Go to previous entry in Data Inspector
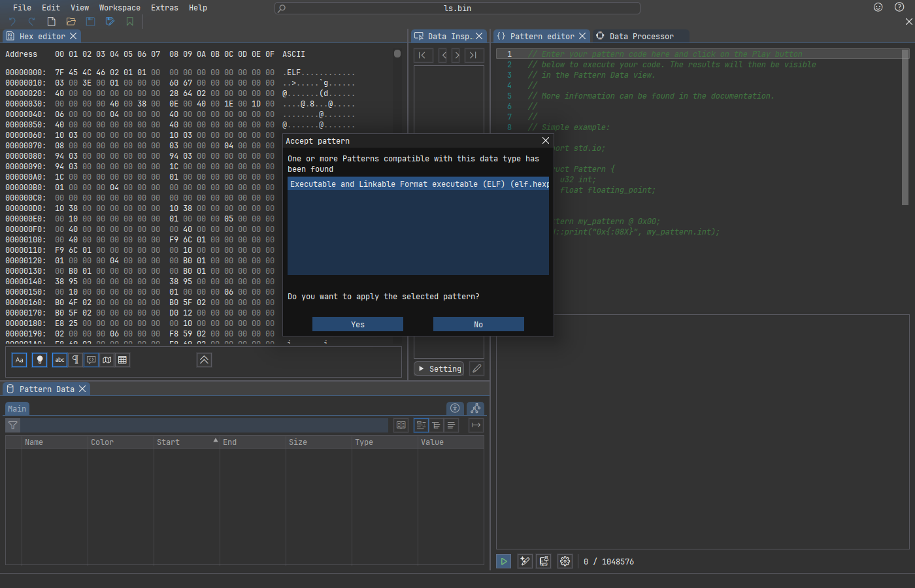This screenshot has width=915, height=588. [444, 55]
